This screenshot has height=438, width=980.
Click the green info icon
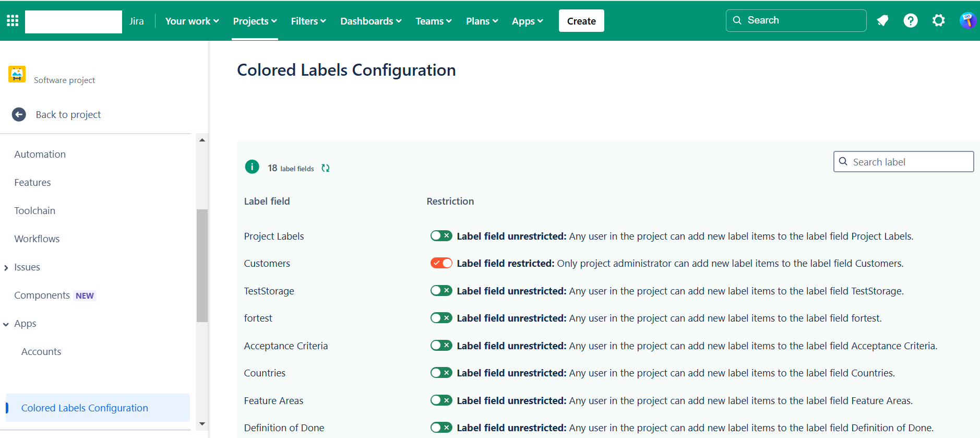point(252,167)
